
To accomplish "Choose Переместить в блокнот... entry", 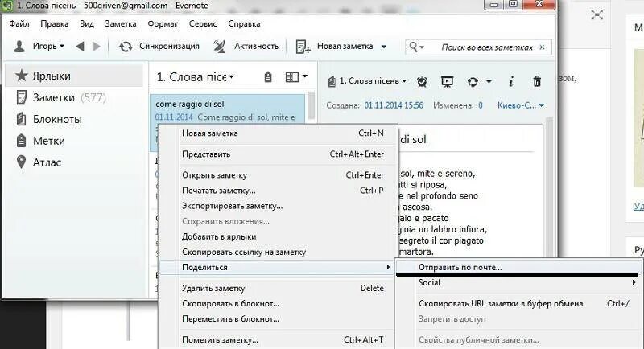I will pyautogui.click(x=278, y=318).
